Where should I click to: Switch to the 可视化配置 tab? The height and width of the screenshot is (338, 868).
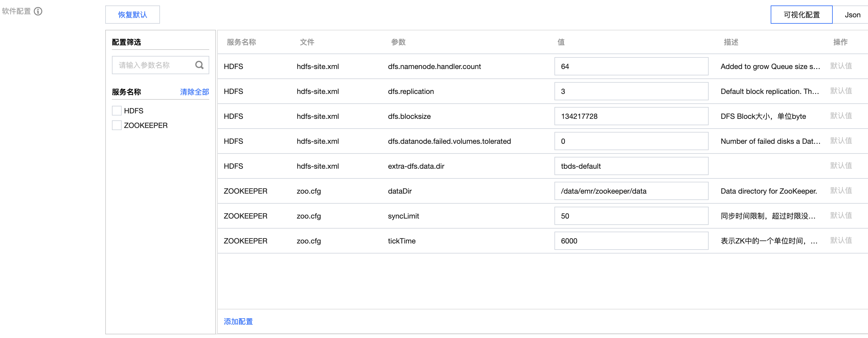coord(801,15)
